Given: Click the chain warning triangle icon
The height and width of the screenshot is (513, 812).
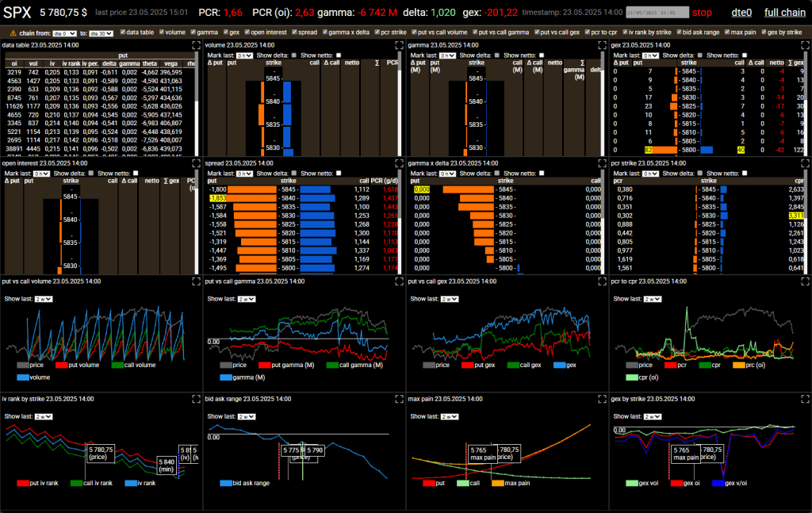Looking at the screenshot, I should (13, 33).
